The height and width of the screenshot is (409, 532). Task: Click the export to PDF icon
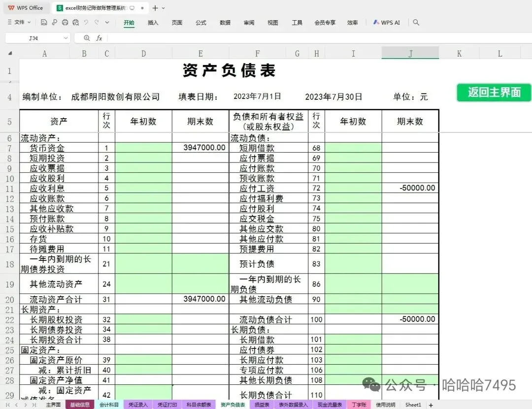point(54,22)
